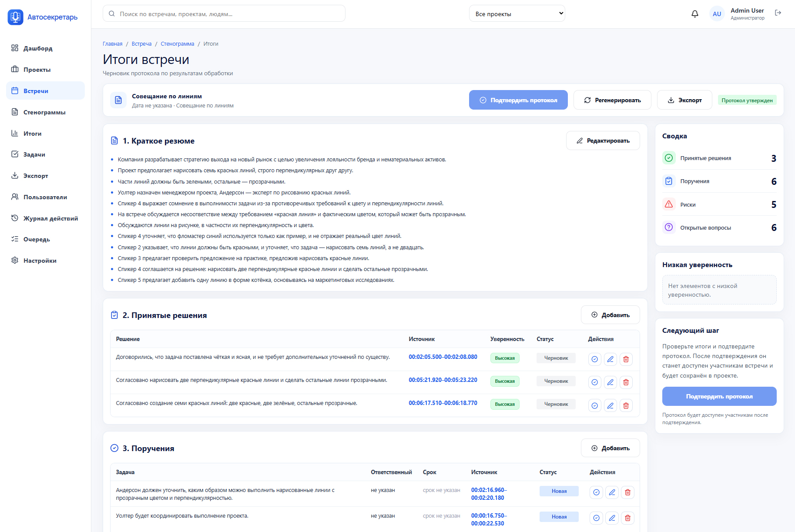Open Стенограммы in the sidebar
The width and height of the screenshot is (795, 532).
click(45, 112)
